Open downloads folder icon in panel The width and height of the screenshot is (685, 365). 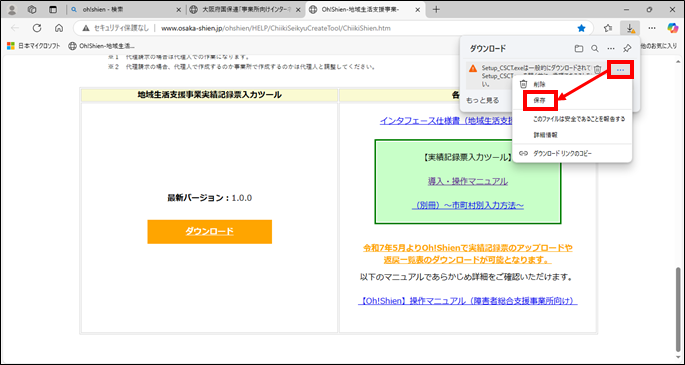(579, 49)
